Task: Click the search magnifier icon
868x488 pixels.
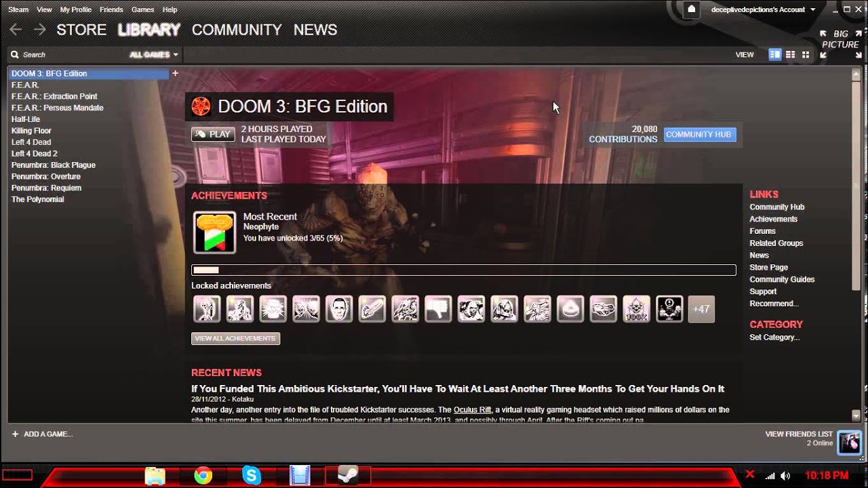Action: (x=14, y=55)
